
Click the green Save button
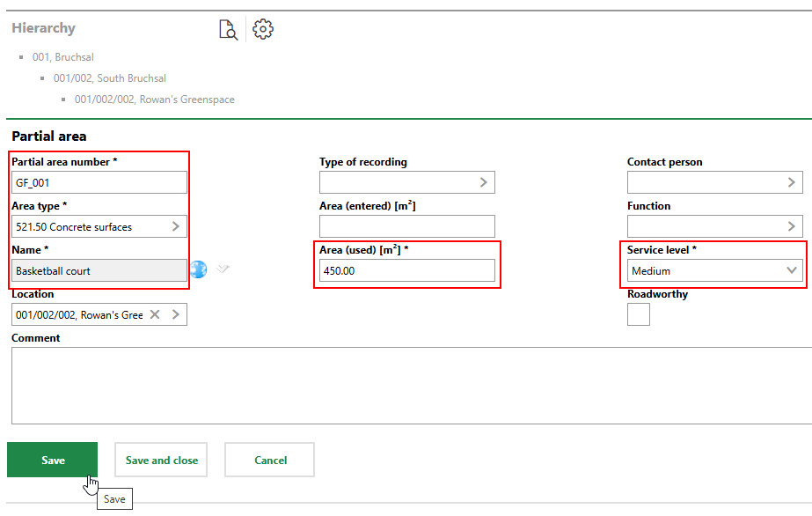[53, 460]
